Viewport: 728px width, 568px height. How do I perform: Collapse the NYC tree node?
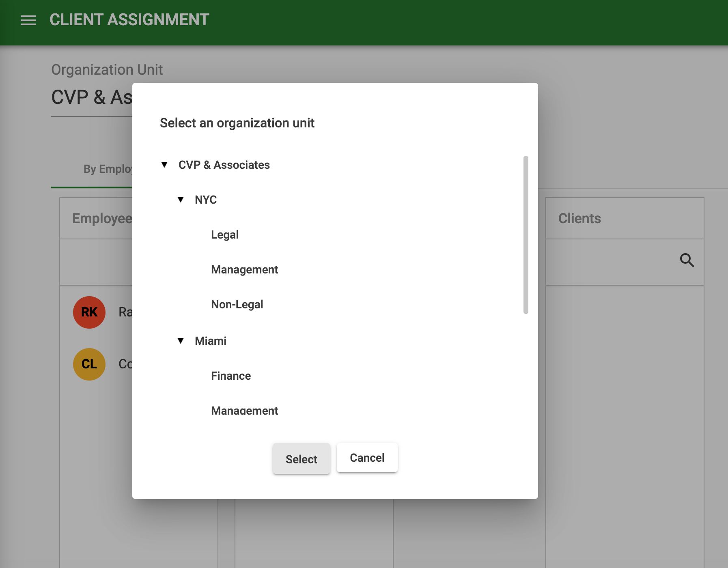click(x=181, y=200)
